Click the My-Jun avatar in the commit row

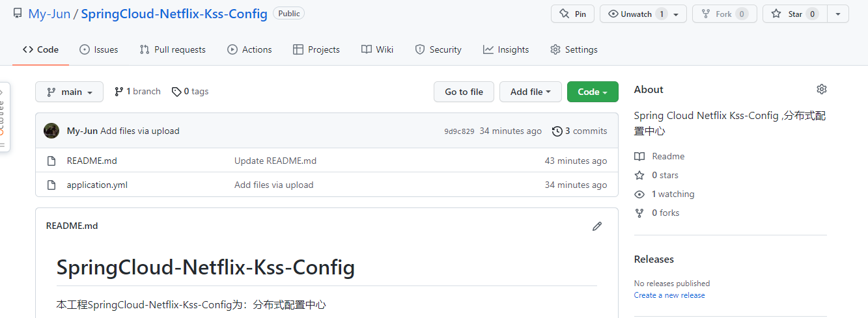pyautogui.click(x=51, y=131)
